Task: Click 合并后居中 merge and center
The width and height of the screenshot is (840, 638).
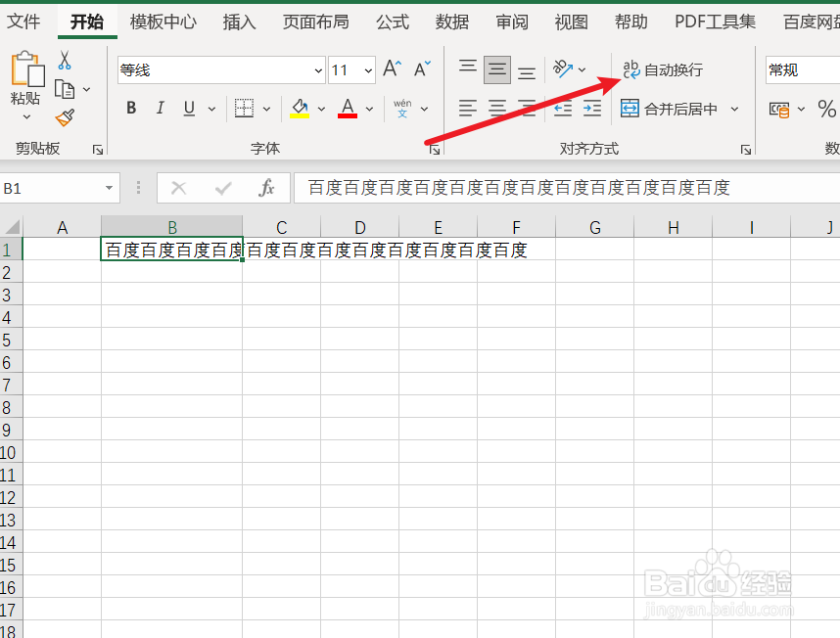Action: click(669, 110)
